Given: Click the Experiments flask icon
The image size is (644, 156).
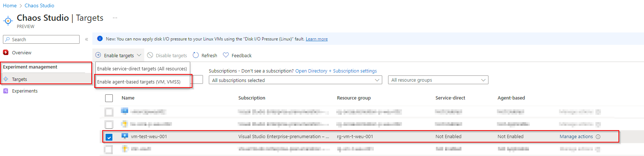Looking at the screenshot, I should pyautogui.click(x=6, y=91).
